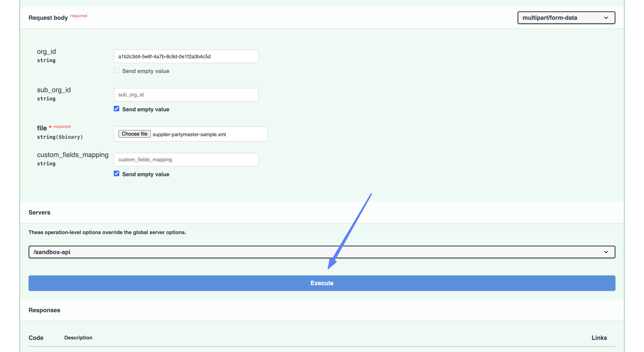Expand the /sandbox-api server dropdown
The height and width of the screenshot is (352, 644).
[x=322, y=252]
